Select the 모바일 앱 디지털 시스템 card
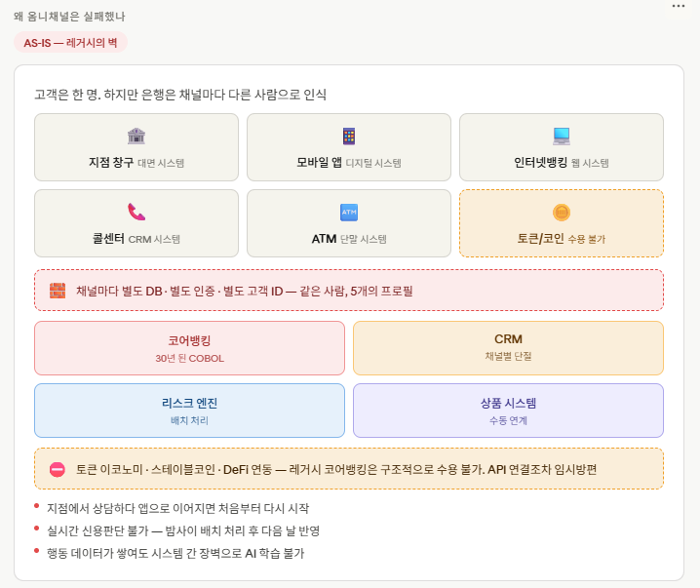The image size is (700, 588). click(x=349, y=147)
